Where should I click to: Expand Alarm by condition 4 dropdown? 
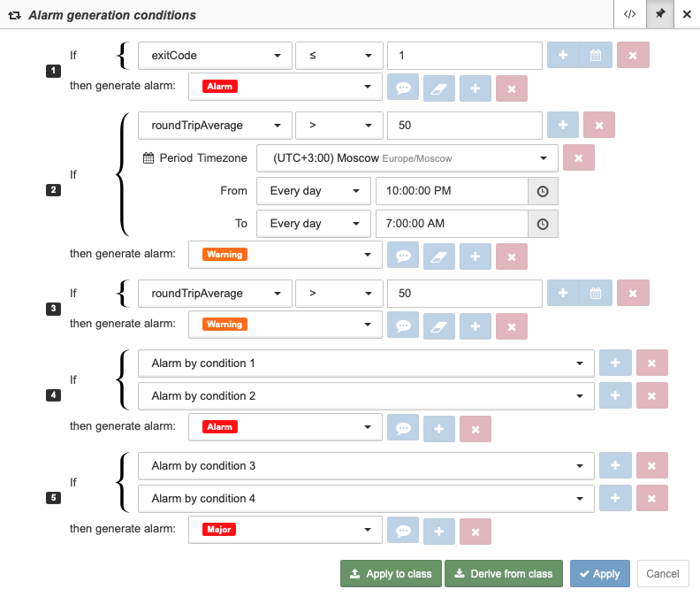click(x=366, y=498)
